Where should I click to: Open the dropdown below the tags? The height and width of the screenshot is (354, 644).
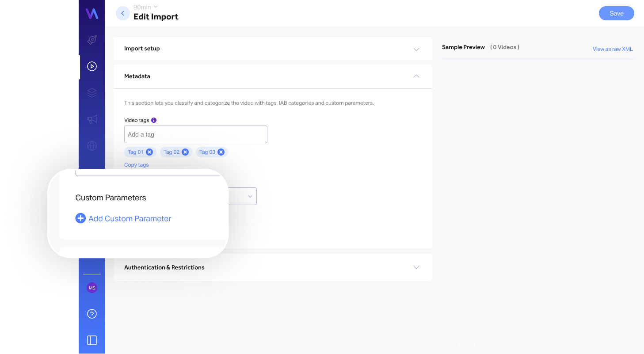[x=242, y=196]
